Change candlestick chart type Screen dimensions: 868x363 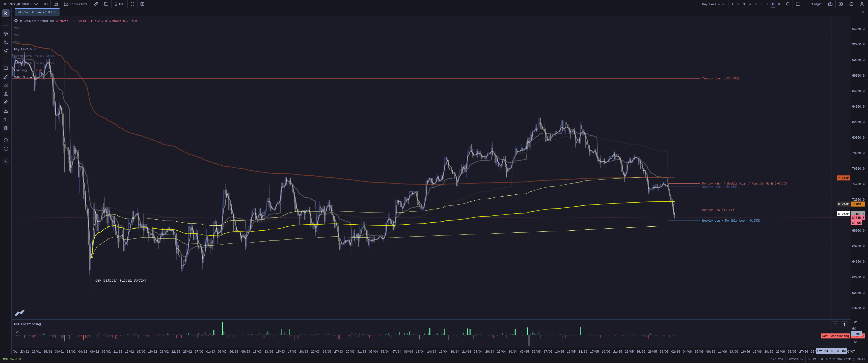coord(56,4)
